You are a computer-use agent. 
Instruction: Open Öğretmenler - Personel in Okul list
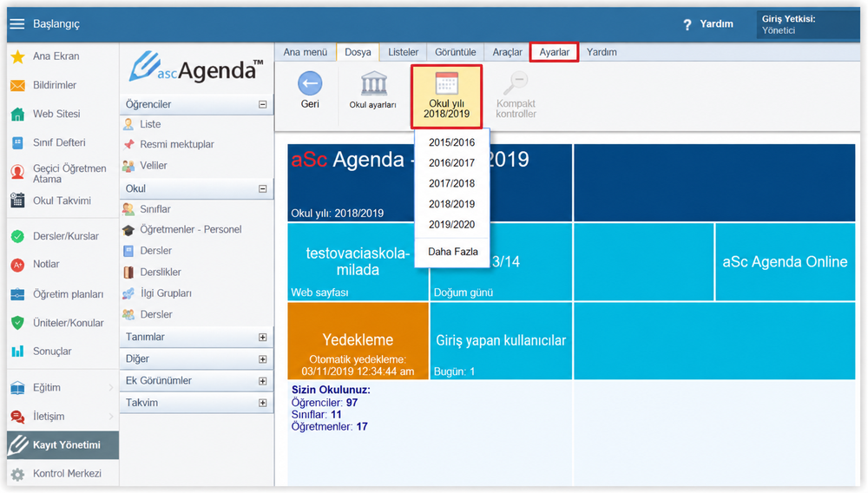coord(190,230)
